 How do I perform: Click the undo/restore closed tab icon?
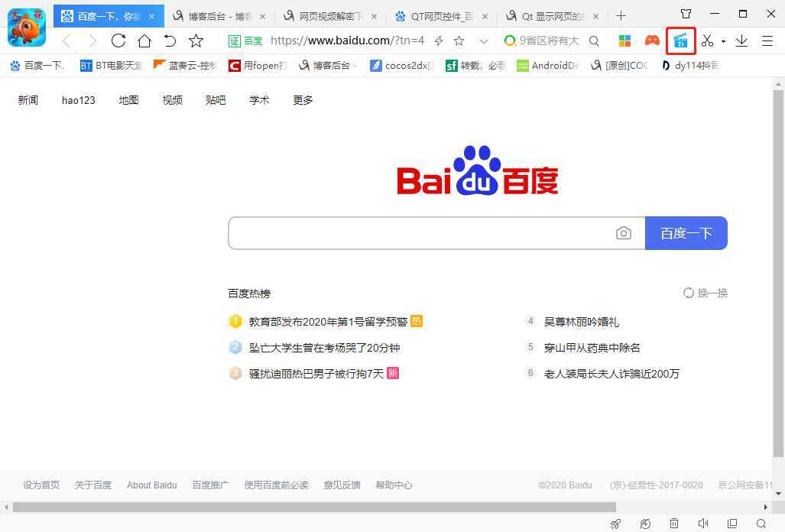(x=170, y=41)
